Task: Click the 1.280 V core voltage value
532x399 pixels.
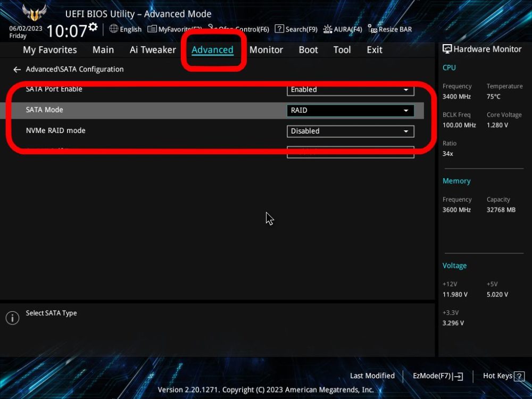Action: [x=497, y=125]
